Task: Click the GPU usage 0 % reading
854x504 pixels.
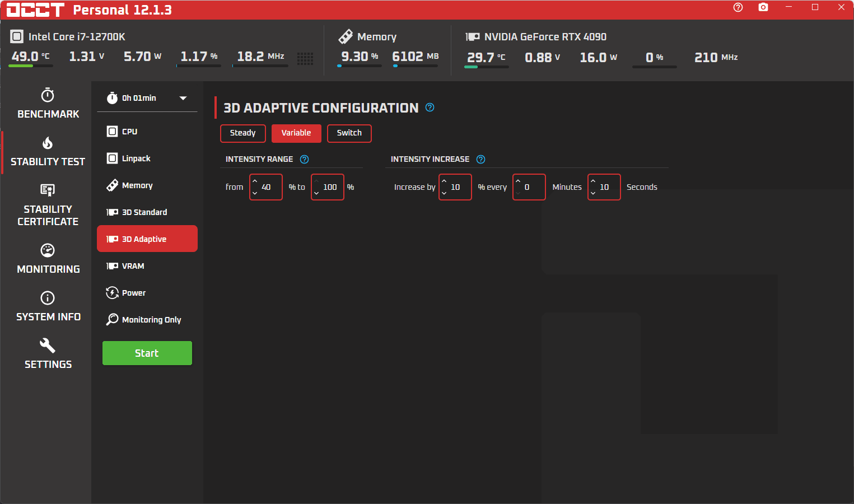Action: 655,58
